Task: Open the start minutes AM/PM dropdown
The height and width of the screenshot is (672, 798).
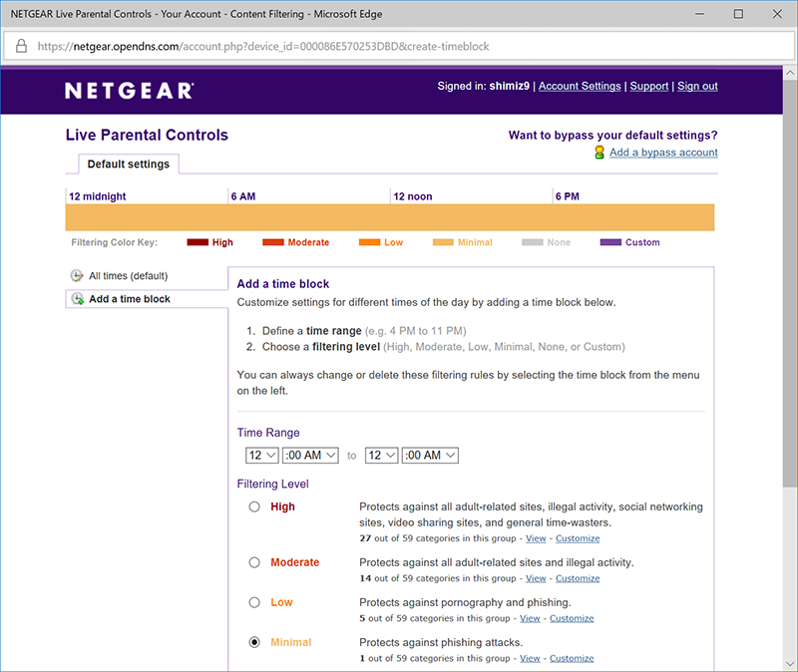Action: coord(310,456)
